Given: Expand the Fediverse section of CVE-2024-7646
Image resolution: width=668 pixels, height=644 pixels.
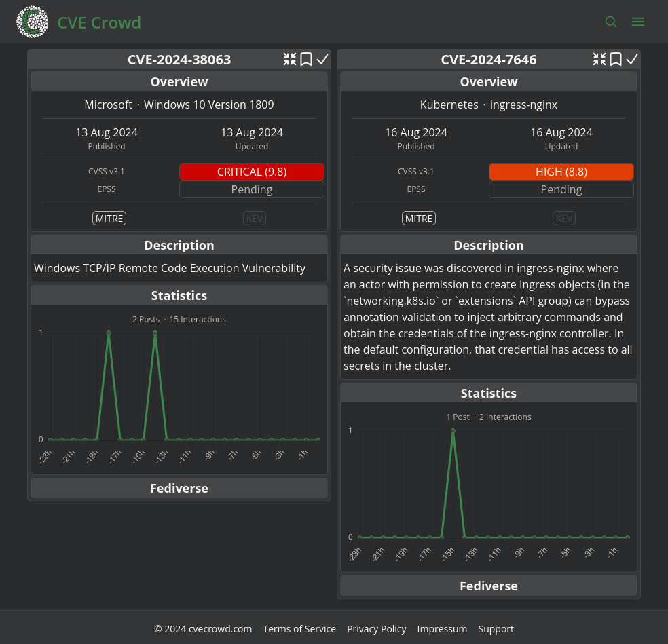Looking at the screenshot, I should coord(489,586).
